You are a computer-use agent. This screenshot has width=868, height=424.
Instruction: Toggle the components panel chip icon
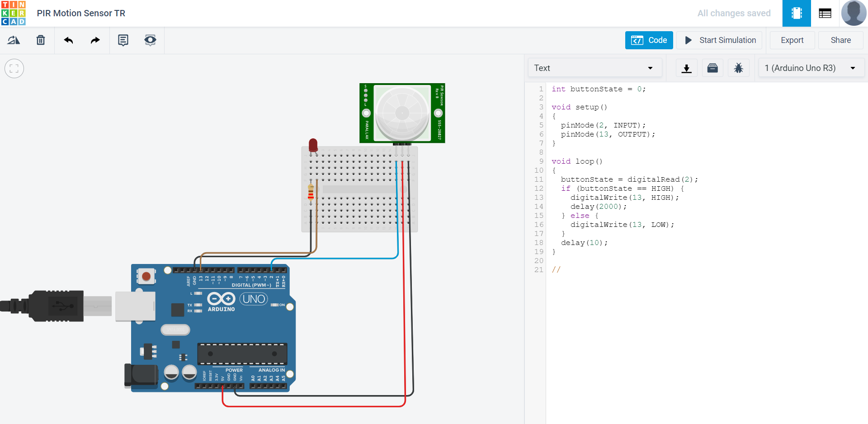coord(796,13)
